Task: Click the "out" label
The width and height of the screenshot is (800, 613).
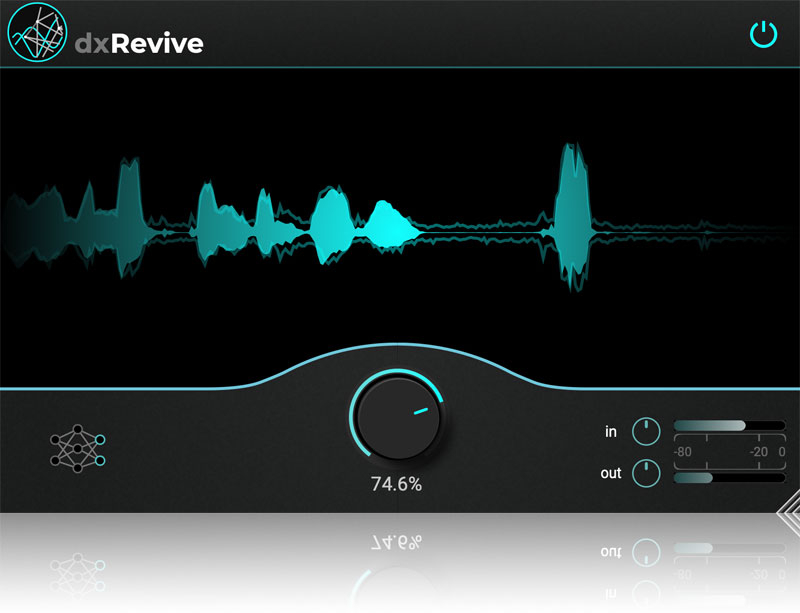Action: point(610,473)
